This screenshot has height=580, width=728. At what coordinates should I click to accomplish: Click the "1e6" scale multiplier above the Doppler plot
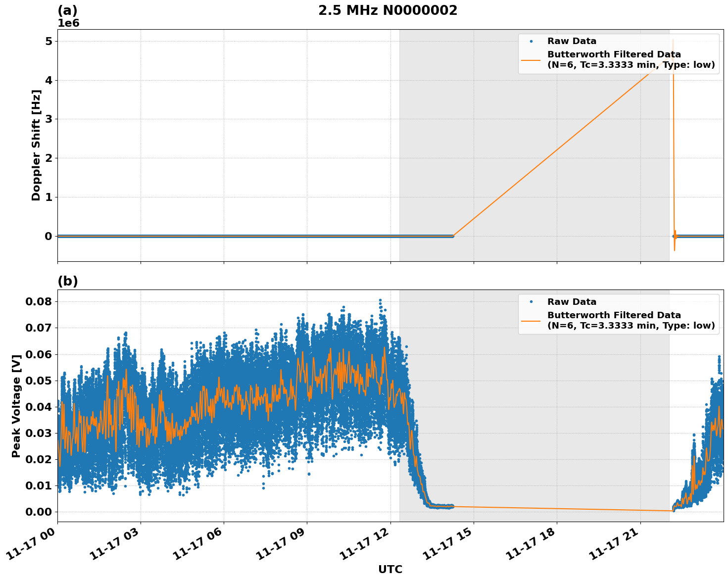(x=68, y=23)
